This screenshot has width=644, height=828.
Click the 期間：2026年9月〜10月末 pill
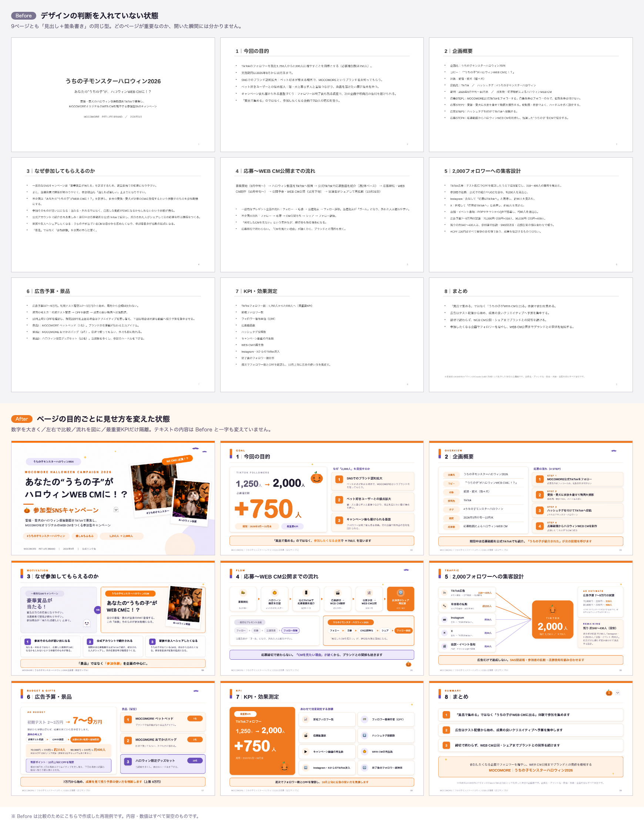(x=257, y=526)
